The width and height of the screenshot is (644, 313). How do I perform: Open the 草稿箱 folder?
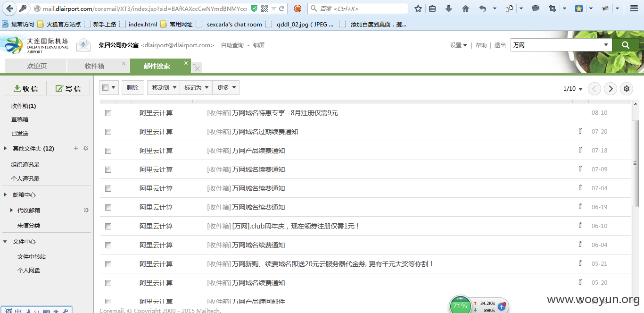coord(20,119)
